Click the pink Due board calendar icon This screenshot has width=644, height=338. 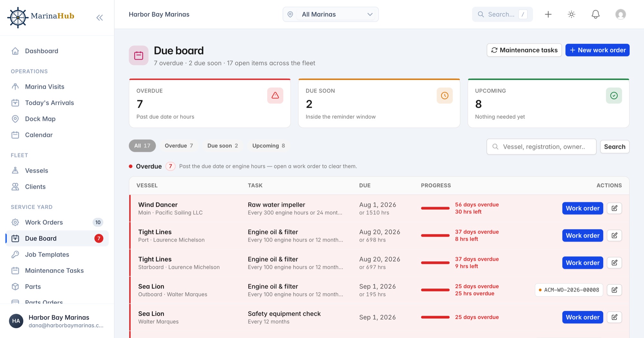pos(139,55)
